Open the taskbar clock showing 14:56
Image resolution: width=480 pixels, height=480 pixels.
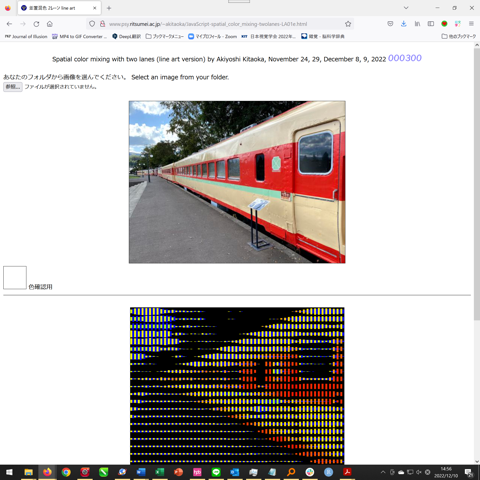point(446,472)
